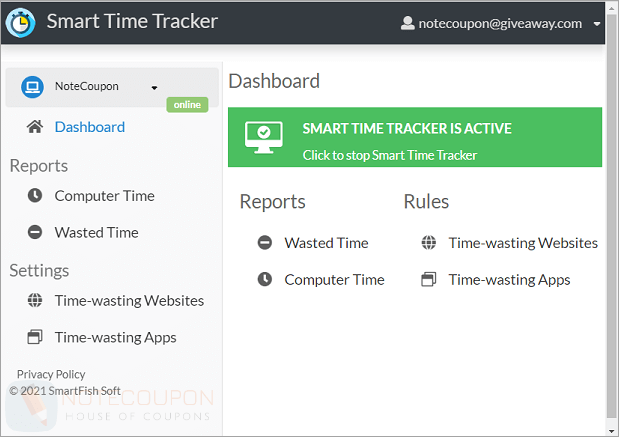Open Time-wasting Websites link under Rules
This screenshot has width=619, height=437.
coord(523,243)
